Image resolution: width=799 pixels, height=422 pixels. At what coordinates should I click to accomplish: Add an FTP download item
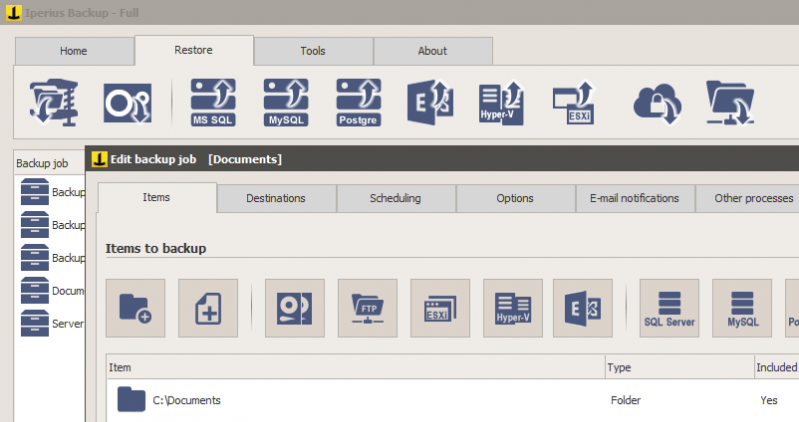tap(367, 308)
